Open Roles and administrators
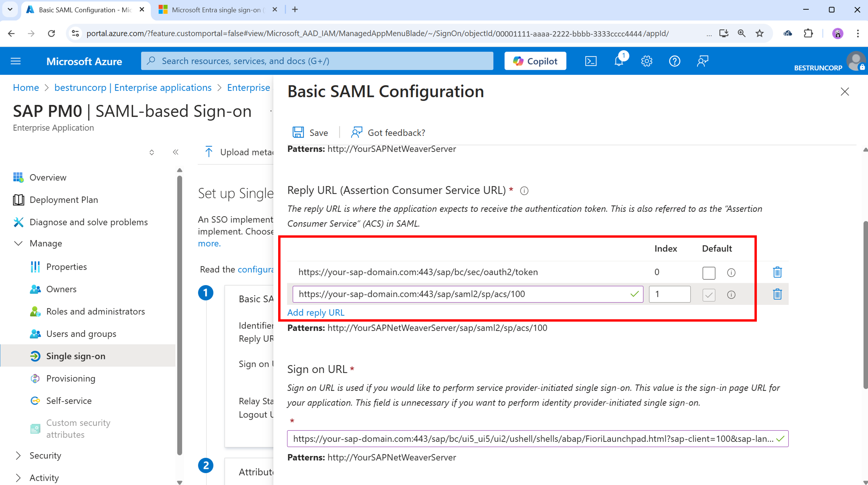The image size is (868, 485). pos(95,311)
